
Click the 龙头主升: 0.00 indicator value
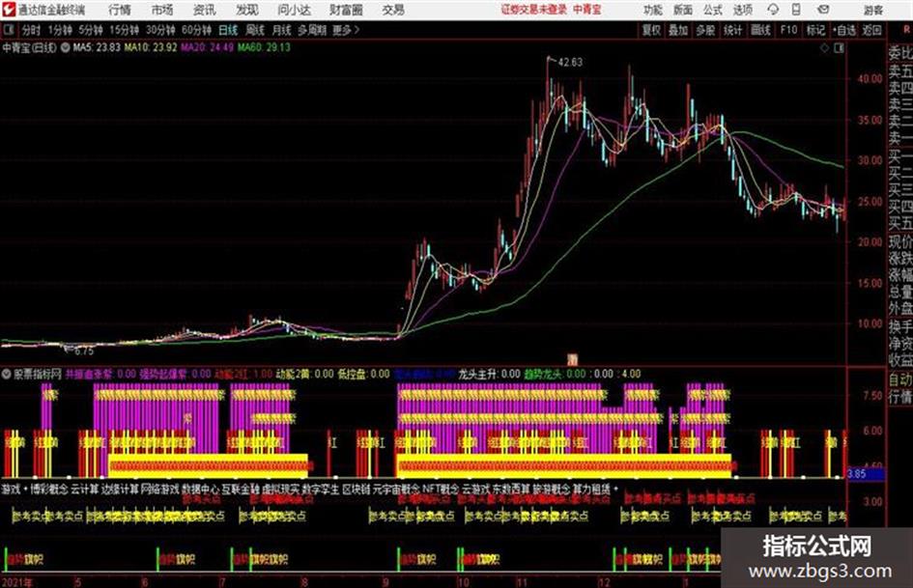click(x=489, y=374)
